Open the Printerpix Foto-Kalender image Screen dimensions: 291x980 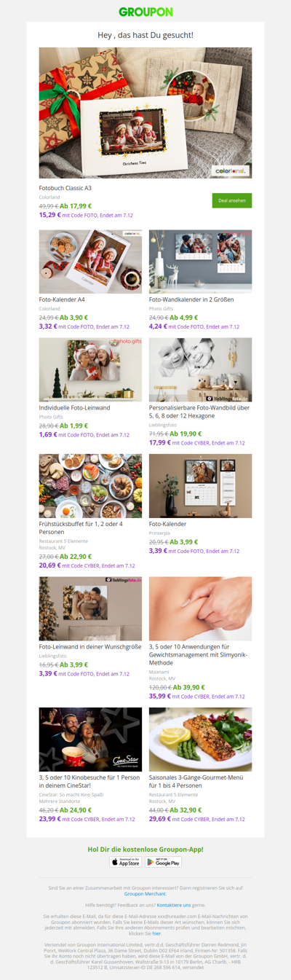201,486
